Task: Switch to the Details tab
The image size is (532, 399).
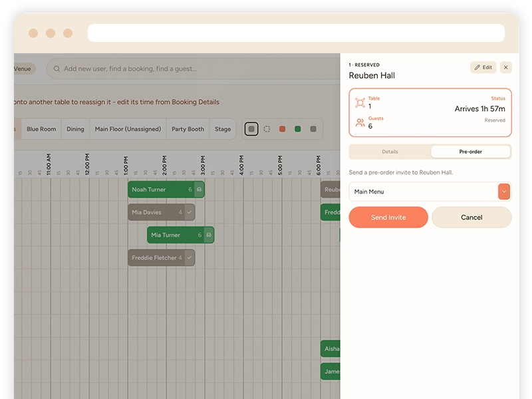Action: tap(390, 152)
